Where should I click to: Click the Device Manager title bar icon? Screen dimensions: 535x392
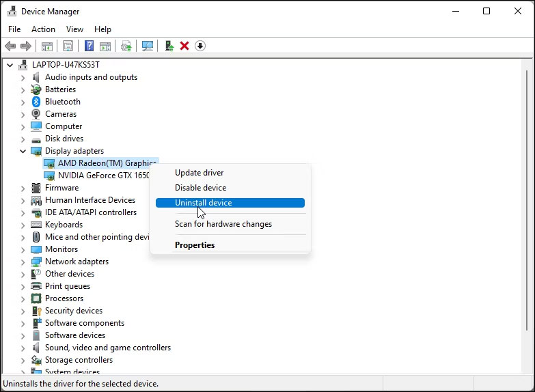tap(12, 11)
